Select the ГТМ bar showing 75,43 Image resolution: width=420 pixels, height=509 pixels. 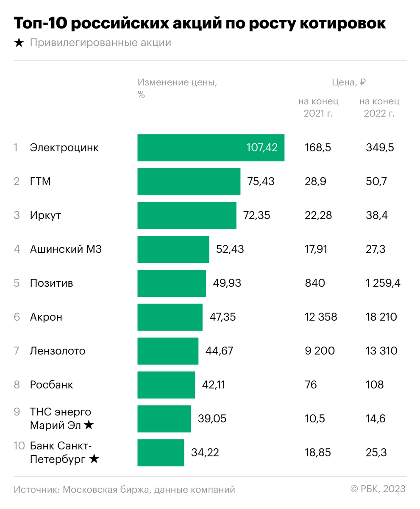[189, 182]
